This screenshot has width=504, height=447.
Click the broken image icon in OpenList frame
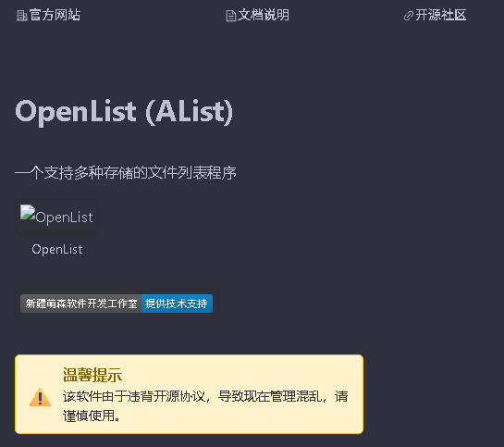pos(28,212)
